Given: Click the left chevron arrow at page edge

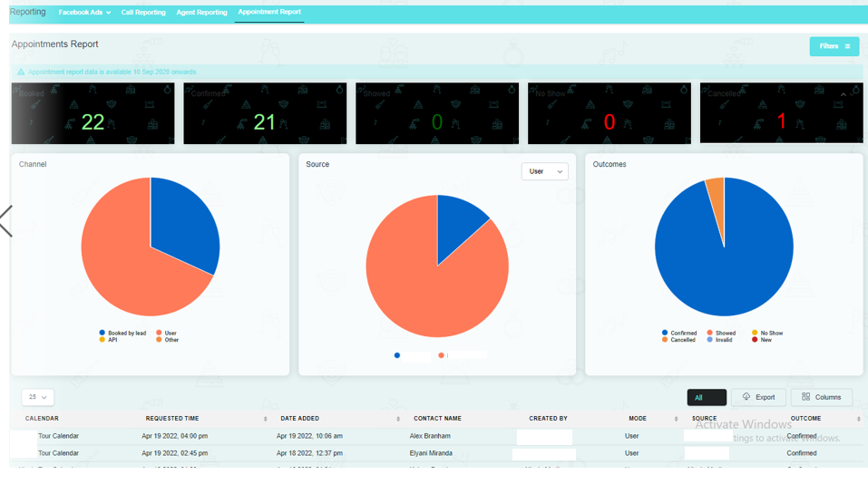Looking at the screenshot, I should 6,221.
